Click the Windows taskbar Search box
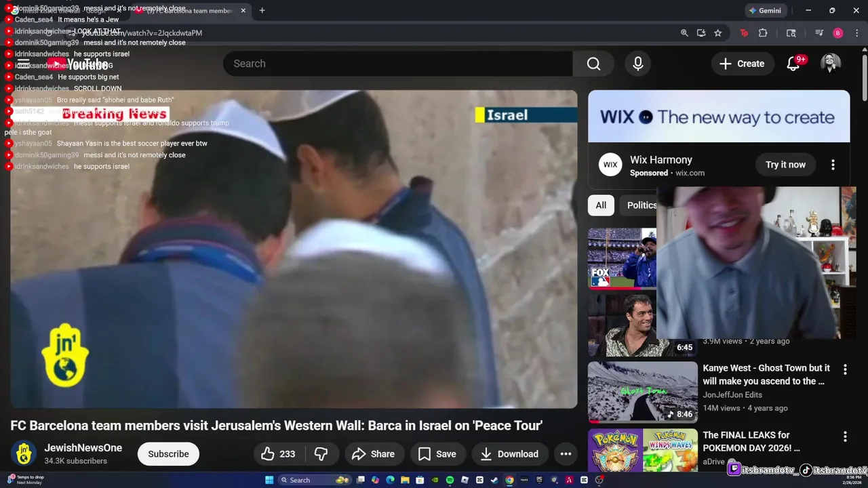The image size is (868, 488). coord(313,480)
